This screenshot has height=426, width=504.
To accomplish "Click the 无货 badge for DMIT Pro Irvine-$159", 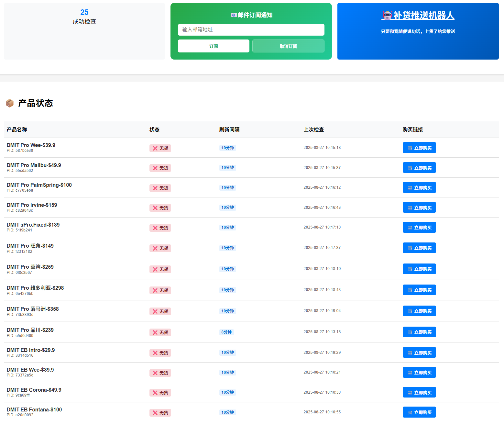I will [160, 208].
